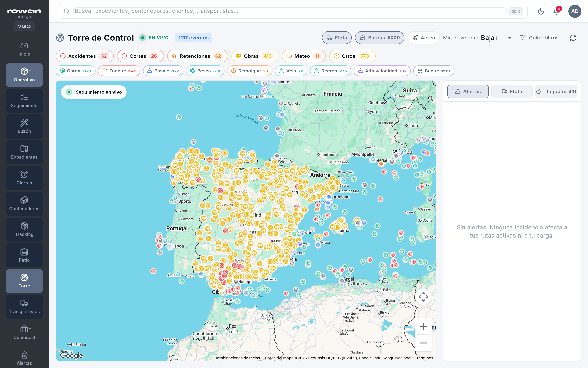Click Seguimiento en vivo map toggle
This screenshot has height=368, width=588.
click(x=94, y=92)
